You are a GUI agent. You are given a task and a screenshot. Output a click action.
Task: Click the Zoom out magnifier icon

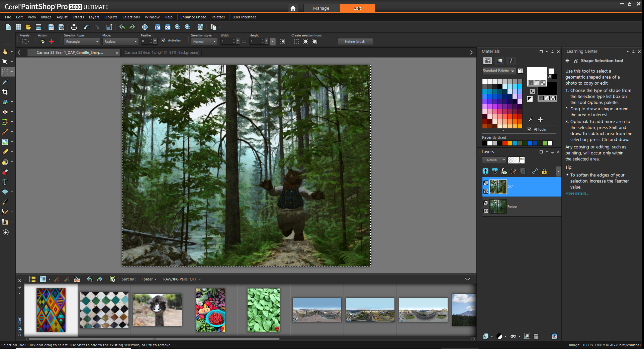(x=178, y=27)
